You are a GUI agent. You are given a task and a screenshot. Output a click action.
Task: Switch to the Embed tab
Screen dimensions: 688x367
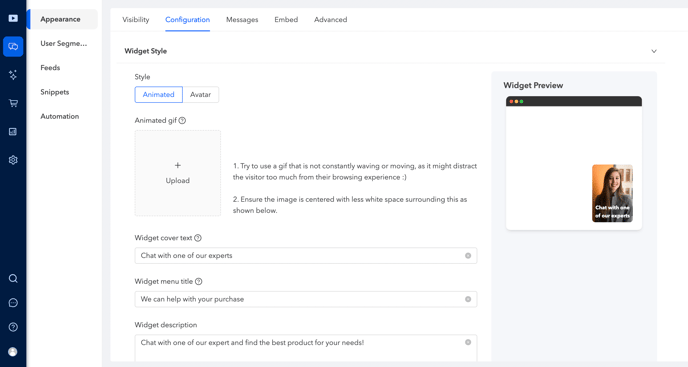[x=286, y=19]
